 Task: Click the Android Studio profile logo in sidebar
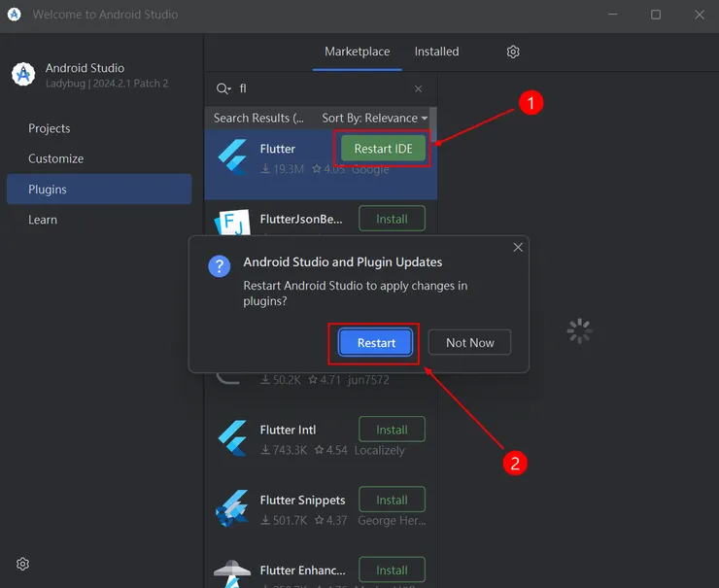coord(23,74)
